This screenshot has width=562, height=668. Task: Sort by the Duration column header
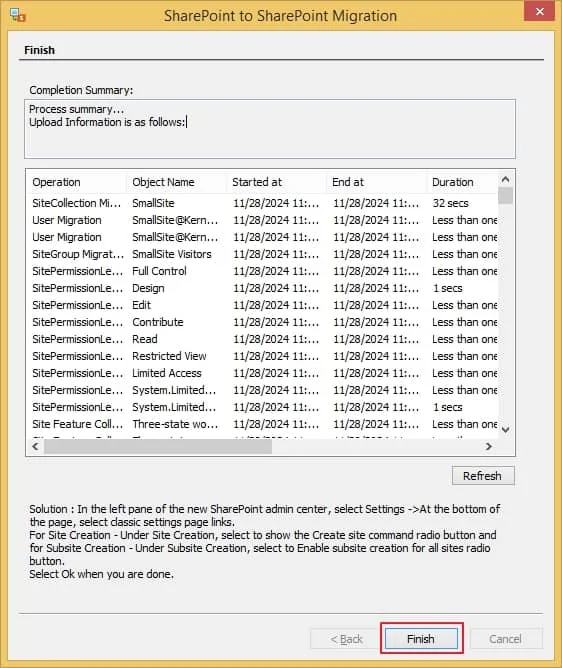pos(462,182)
